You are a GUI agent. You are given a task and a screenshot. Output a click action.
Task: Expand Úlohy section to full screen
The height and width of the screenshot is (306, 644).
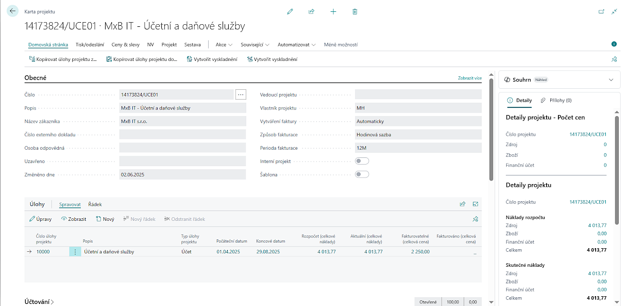coord(476,204)
